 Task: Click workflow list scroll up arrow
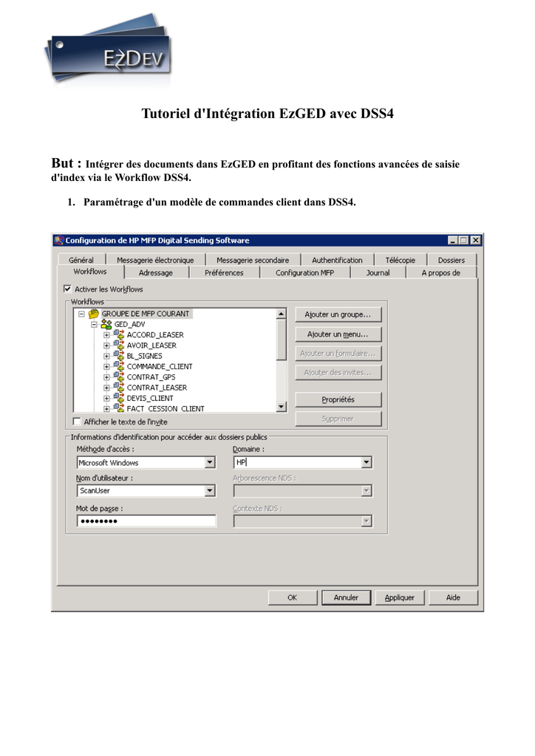click(x=282, y=314)
